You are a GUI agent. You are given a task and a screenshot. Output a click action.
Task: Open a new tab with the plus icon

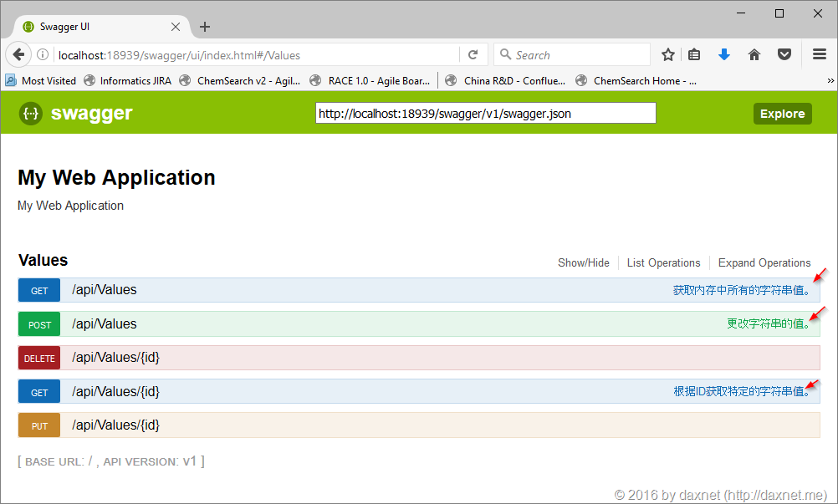205,27
